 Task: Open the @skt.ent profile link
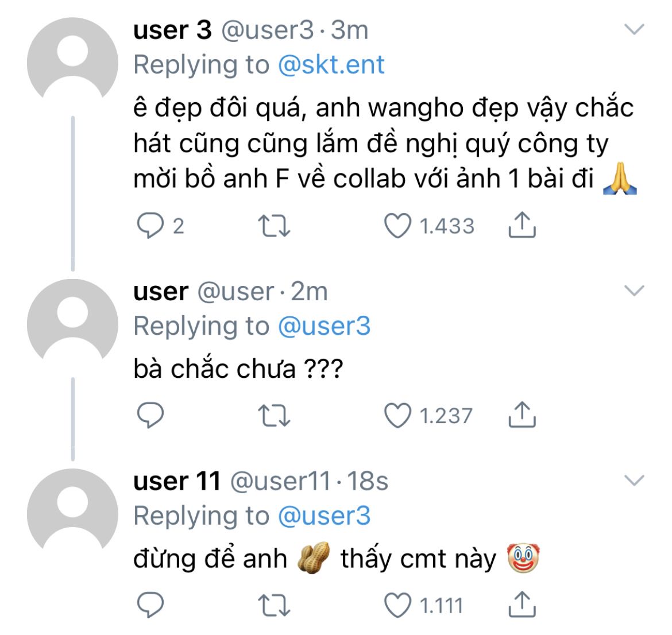[x=331, y=65]
